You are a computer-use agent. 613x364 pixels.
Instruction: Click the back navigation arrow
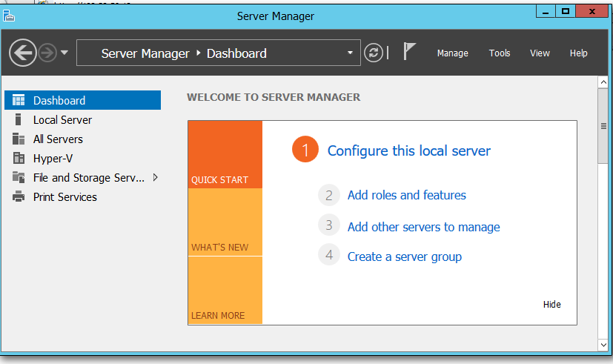[x=23, y=53]
